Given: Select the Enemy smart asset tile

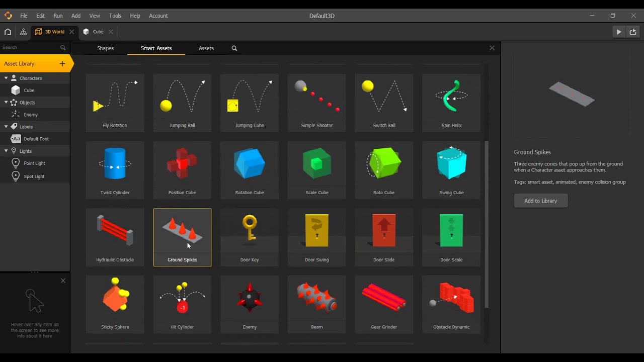Looking at the screenshot, I should click(250, 304).
